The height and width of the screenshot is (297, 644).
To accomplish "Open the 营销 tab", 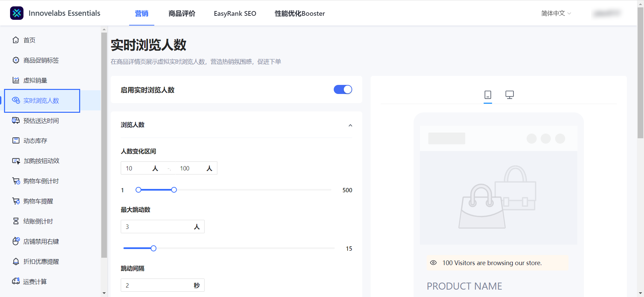I will point(142,13).
